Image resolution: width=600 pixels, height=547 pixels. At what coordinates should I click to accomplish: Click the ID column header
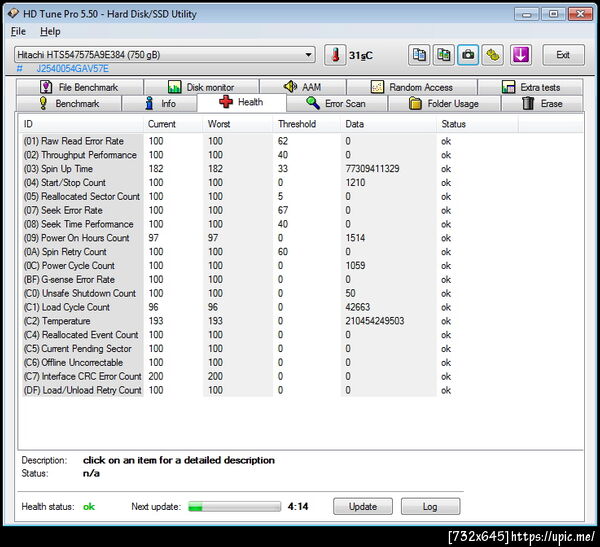[x=81, y=124]
